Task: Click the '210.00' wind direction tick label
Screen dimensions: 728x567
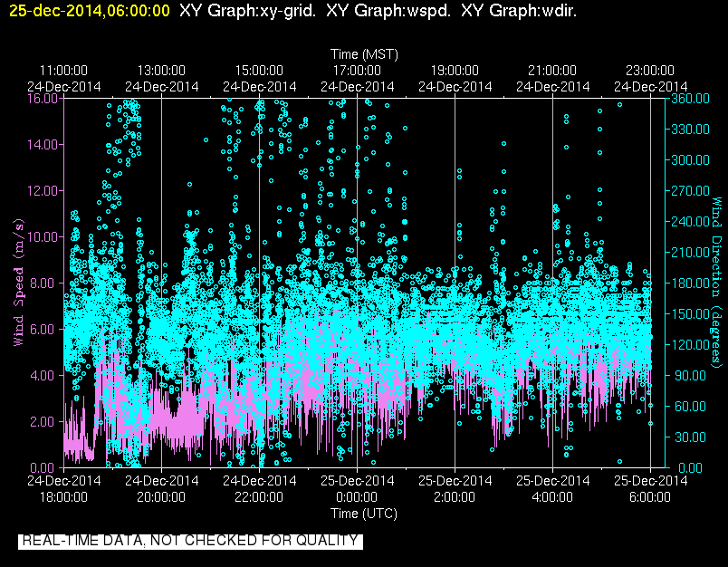Action: pyautogui.click(x=690, y=252)
